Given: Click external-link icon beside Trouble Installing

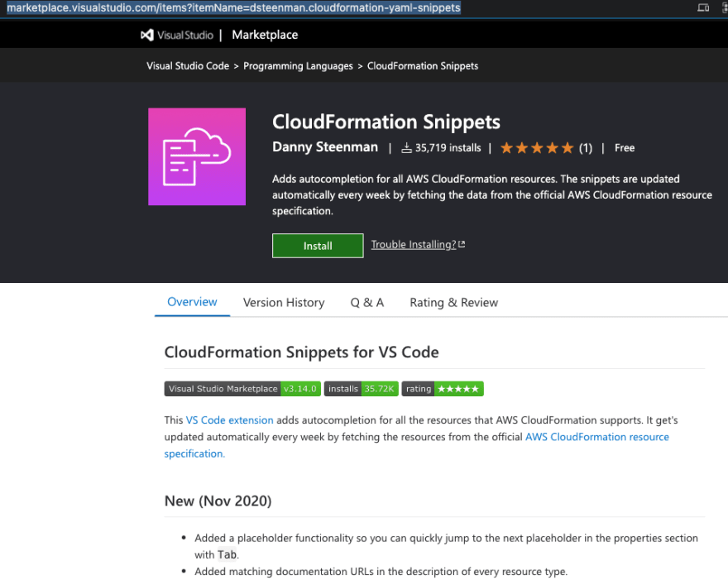Looking at the screenshot, I should click(462, 244).
